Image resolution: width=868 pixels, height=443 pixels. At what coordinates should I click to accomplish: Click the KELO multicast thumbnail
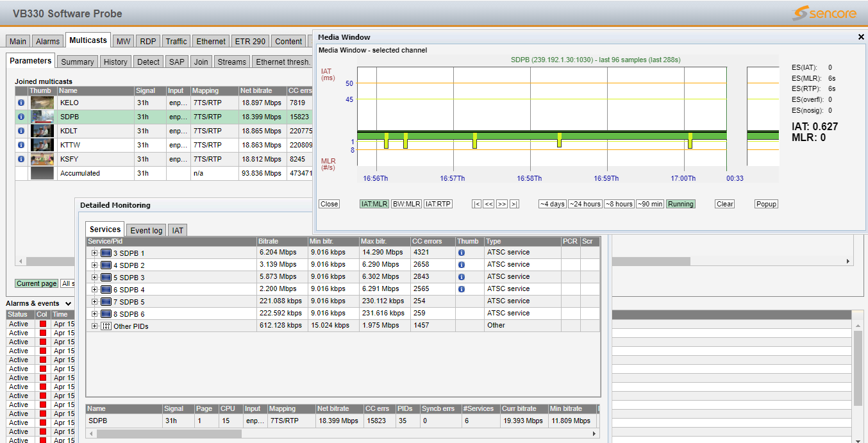(x=42, y=103)
